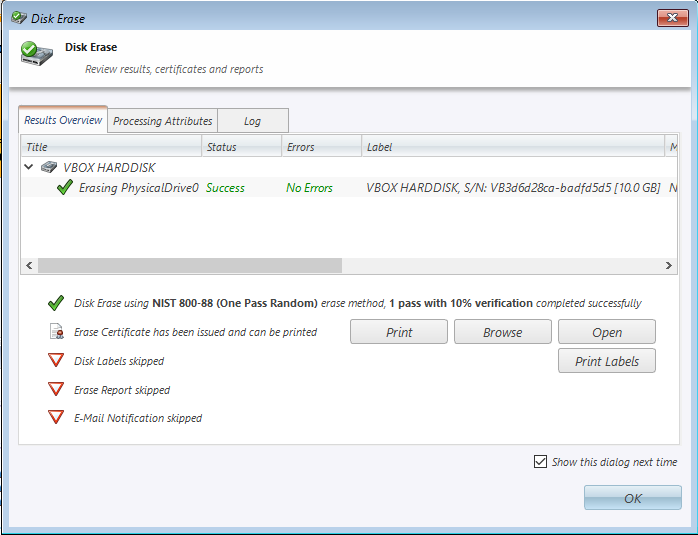The image size is (698, 535).
Task: Uncheck Show this dialog next time
Action: point(540,462)
